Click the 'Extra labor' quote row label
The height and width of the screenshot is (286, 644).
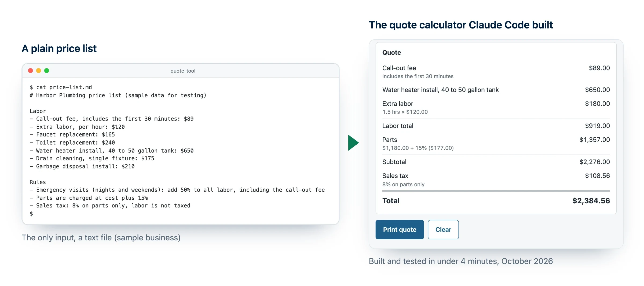tap(398, 104)
